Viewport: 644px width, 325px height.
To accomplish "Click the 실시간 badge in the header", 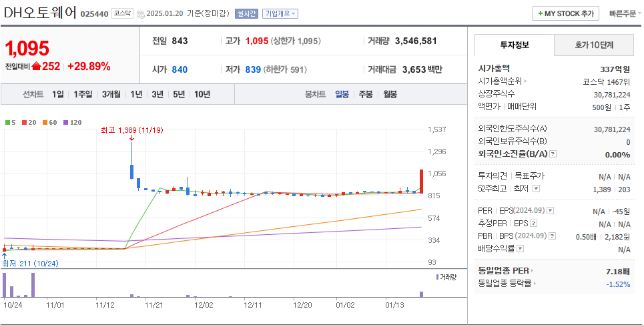I will pos(246,13).
